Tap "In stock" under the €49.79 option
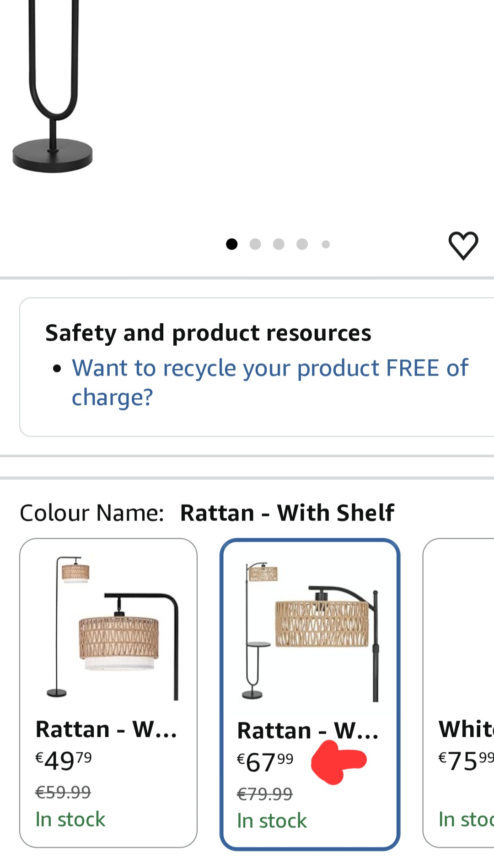This screenshot has width=494, height=868. (70, 819)
